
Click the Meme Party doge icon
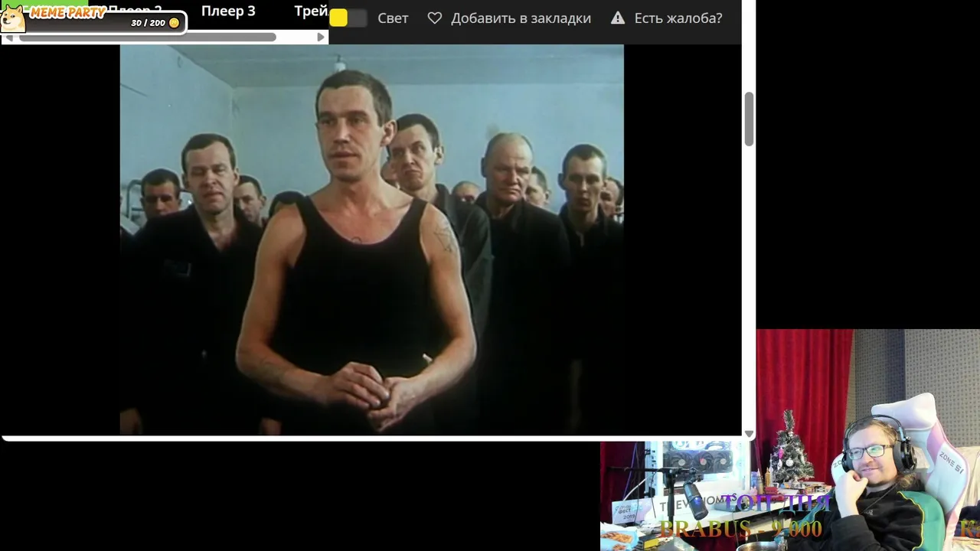pyautogui.click(x=12, y=18)
